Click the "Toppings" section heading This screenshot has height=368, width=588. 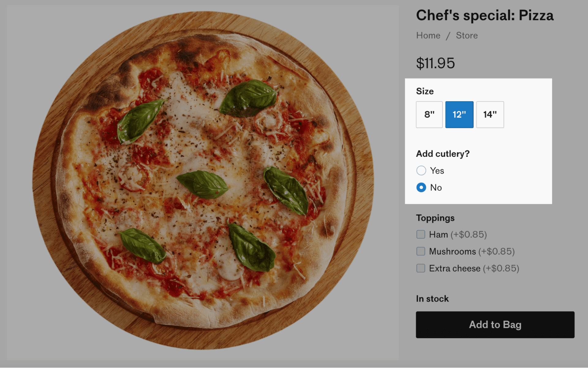point(435,218)
